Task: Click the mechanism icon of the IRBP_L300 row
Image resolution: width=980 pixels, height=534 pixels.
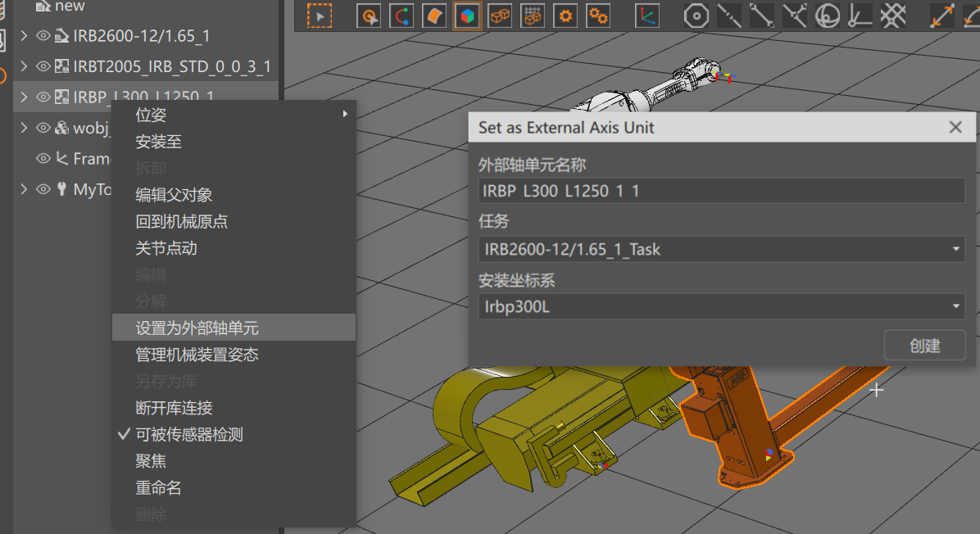Action: (61, 97)
